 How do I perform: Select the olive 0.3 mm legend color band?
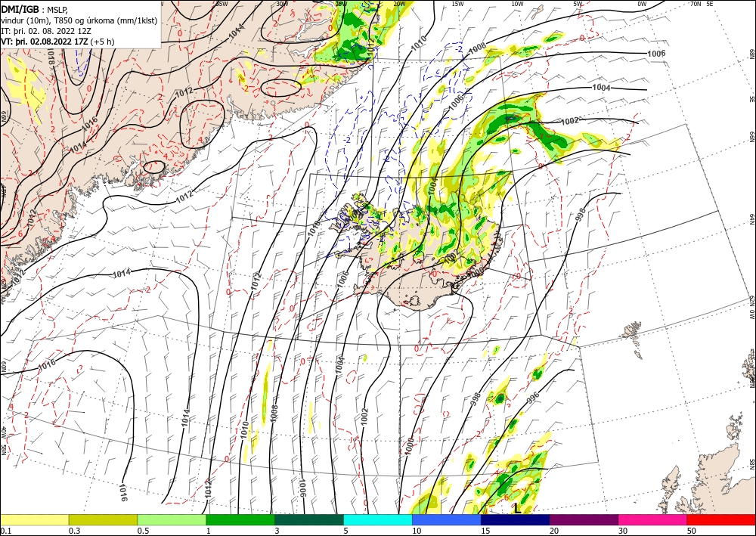click(x=103, y=519)
